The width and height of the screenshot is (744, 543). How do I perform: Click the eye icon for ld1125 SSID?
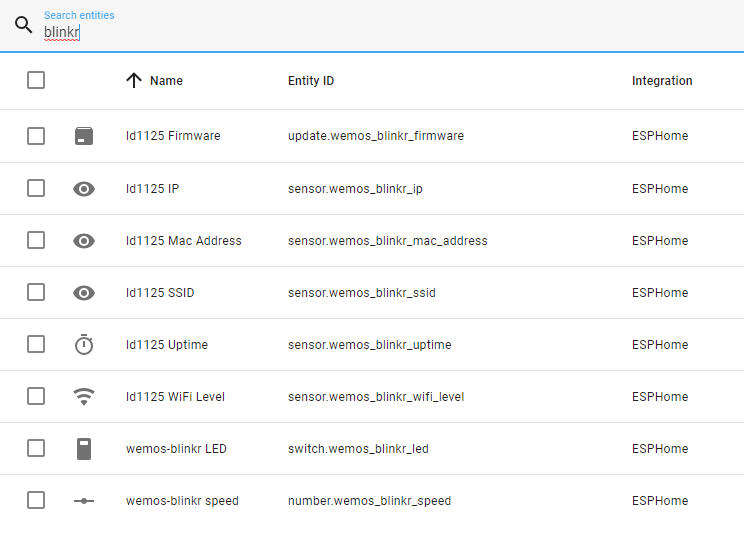click(x=84, y=293)
